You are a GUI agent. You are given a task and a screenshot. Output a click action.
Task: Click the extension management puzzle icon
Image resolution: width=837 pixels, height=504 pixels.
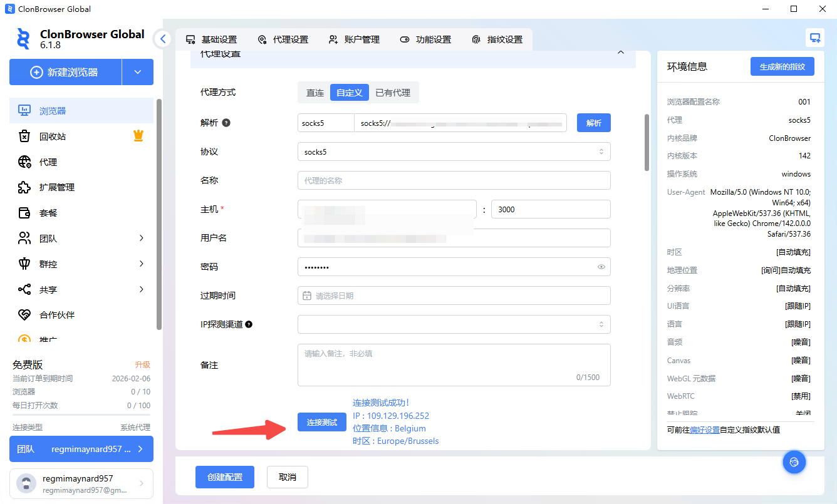(24, 187)
